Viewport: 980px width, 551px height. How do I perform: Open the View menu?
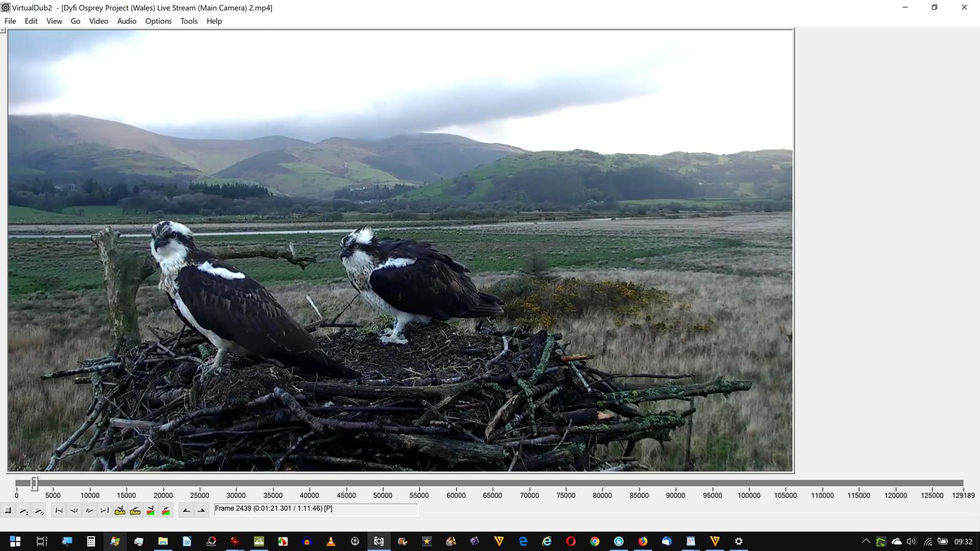coord(55,21)
